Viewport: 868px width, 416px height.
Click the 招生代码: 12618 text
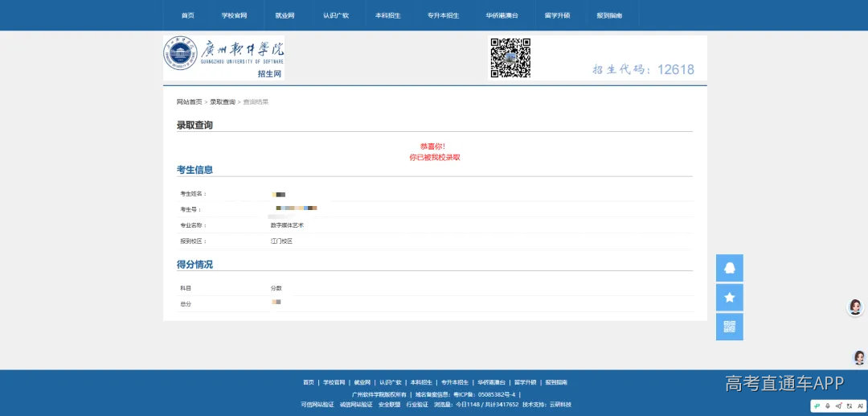point(643,69)
